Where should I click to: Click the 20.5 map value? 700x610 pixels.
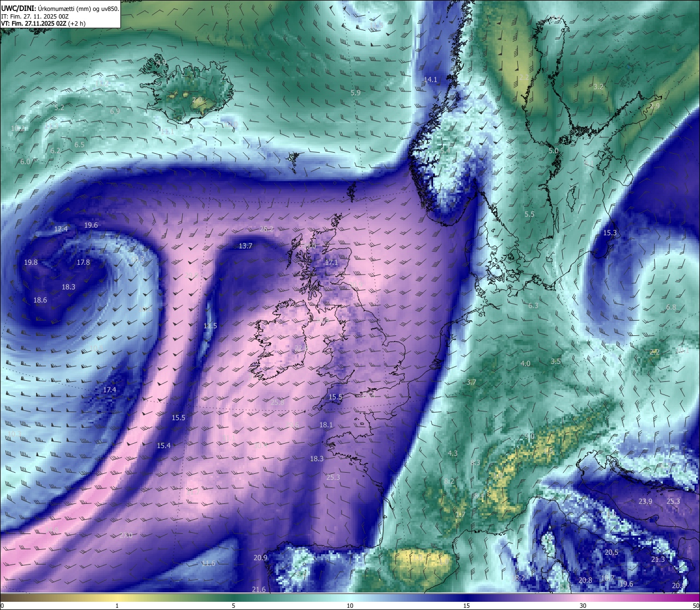(x=611, y=553)
